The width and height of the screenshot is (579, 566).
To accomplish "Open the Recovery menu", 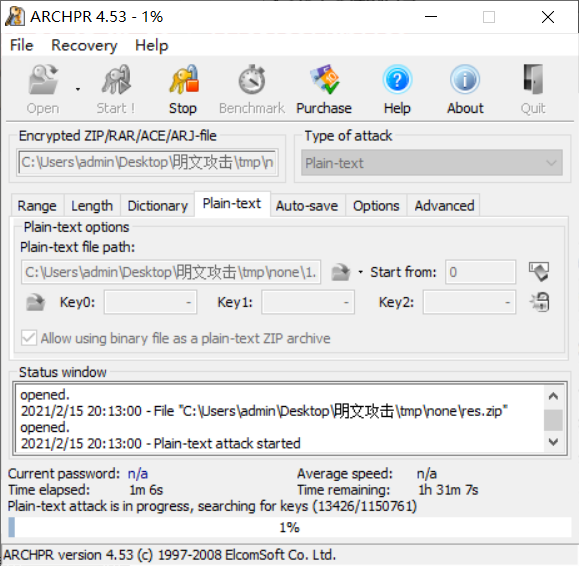I will (x=84, y=45).
